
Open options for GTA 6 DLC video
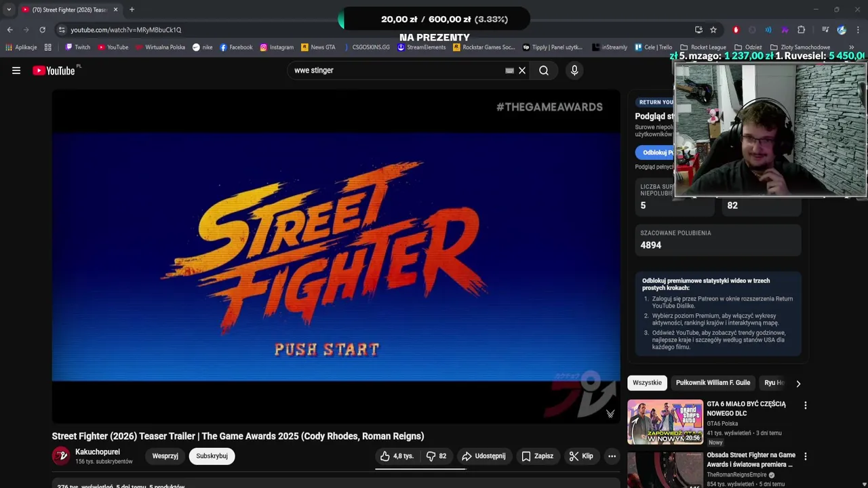805,405
